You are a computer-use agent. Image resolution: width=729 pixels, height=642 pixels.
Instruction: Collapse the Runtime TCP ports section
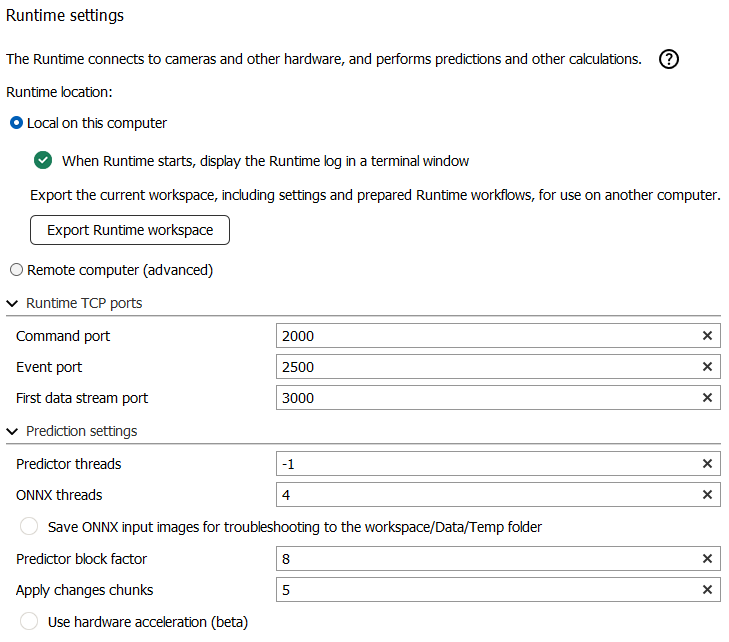click(12, 303)
